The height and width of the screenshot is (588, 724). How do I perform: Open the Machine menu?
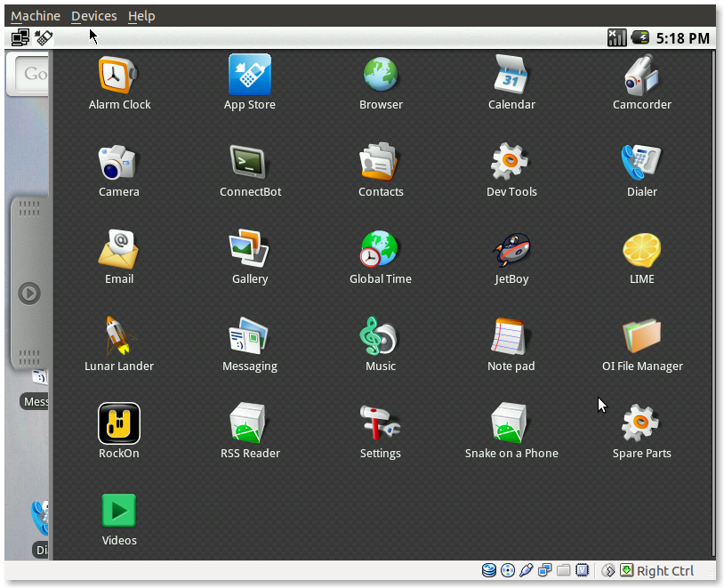(x=35, y=15)
